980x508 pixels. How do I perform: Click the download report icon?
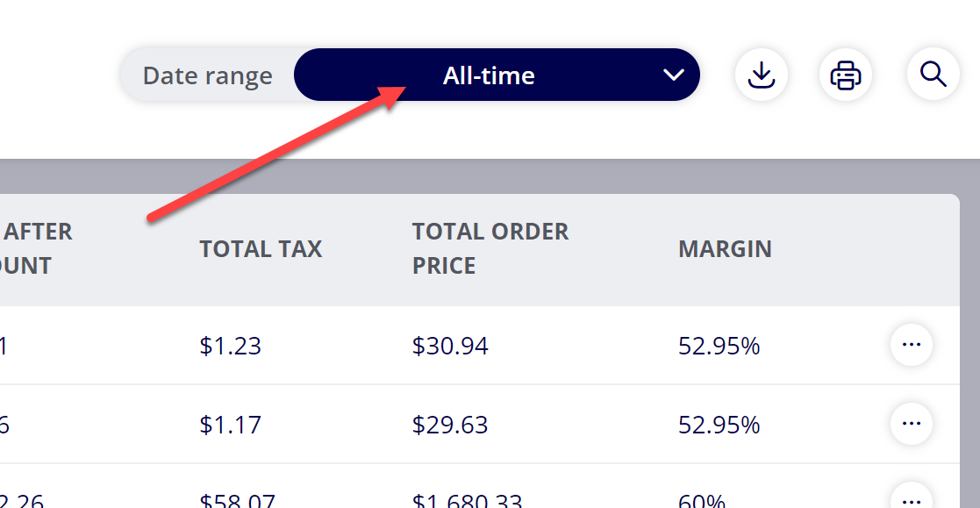point(762,75)
